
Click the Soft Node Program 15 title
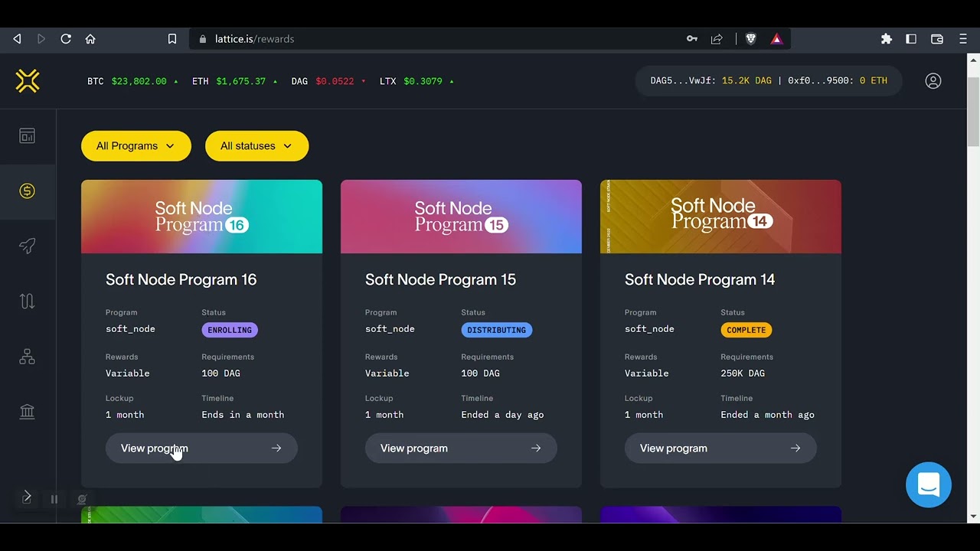441,280
